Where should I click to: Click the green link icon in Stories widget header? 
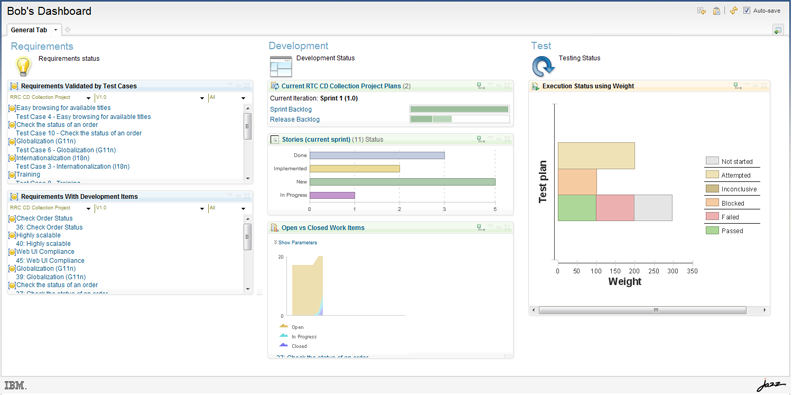[481, 139]
